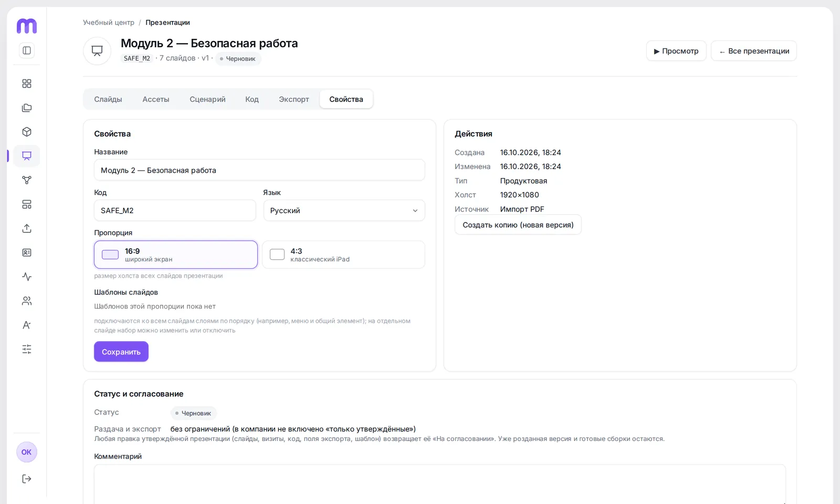The height and width of the screenshot is (504, 840).
Task: Toggle the sidebar collapse icon
Action: 27,50
